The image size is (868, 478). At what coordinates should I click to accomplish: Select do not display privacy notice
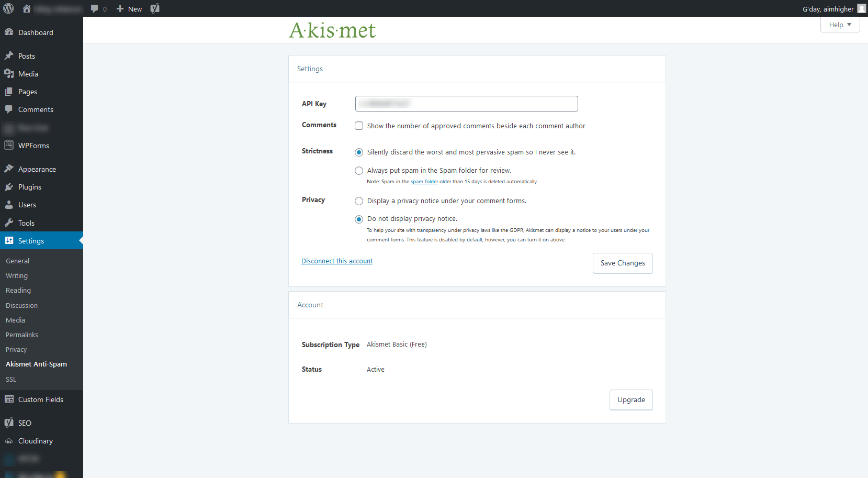tap(359, 219)
